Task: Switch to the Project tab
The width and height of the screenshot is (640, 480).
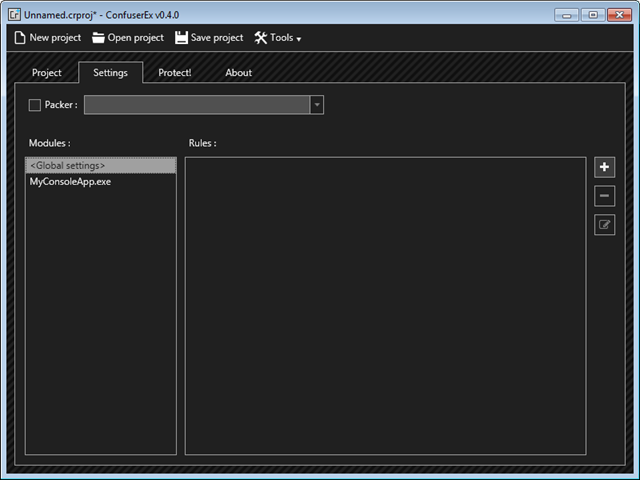Action: click(x=46, y=73)
